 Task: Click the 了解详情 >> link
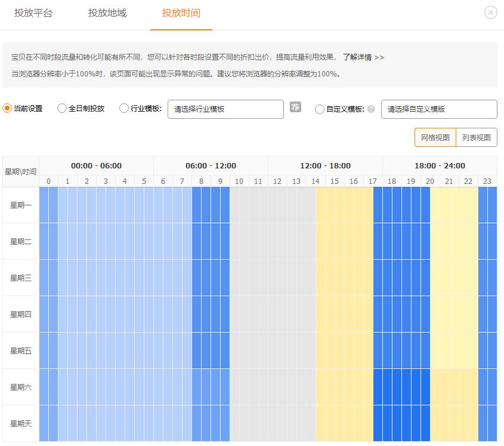[363, 57]
